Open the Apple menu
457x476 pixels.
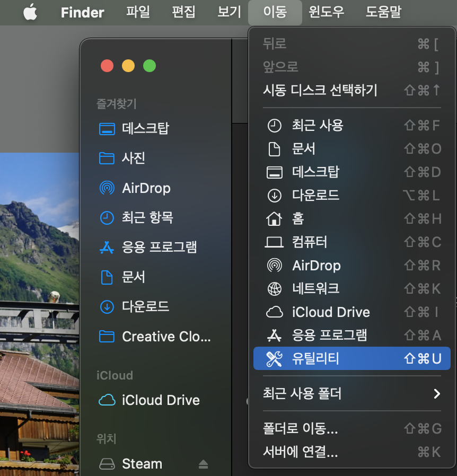(30, 12)
